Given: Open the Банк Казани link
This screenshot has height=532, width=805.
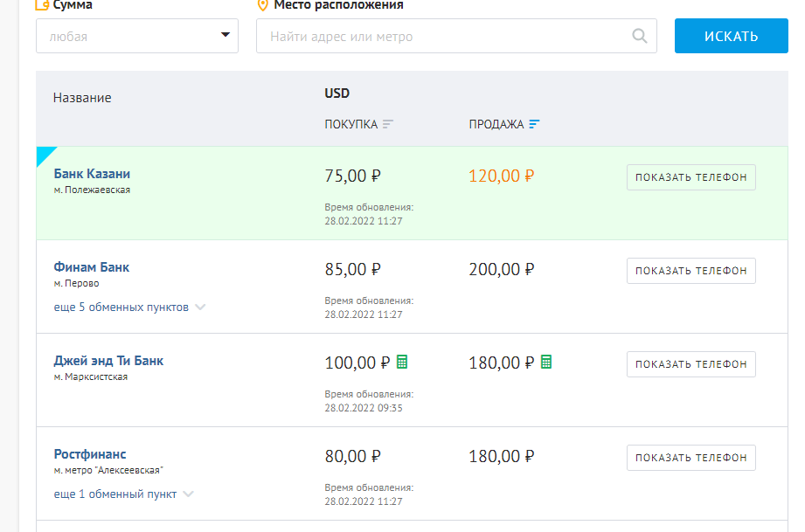Looking at the screenshot, I should coord(92,174).
